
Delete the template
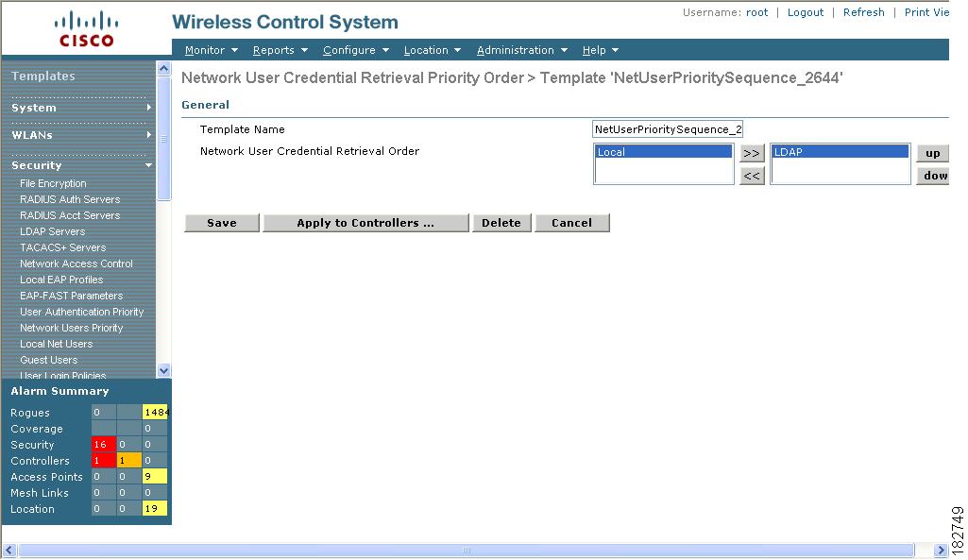pos(501,223)
